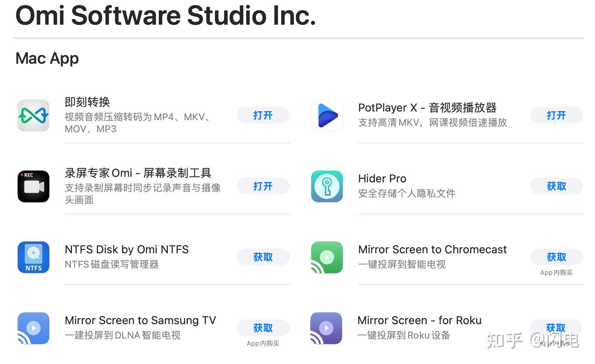Click the green Mirror Screen to Chromecast icon

pyautogui.click(x=327, y=257)
